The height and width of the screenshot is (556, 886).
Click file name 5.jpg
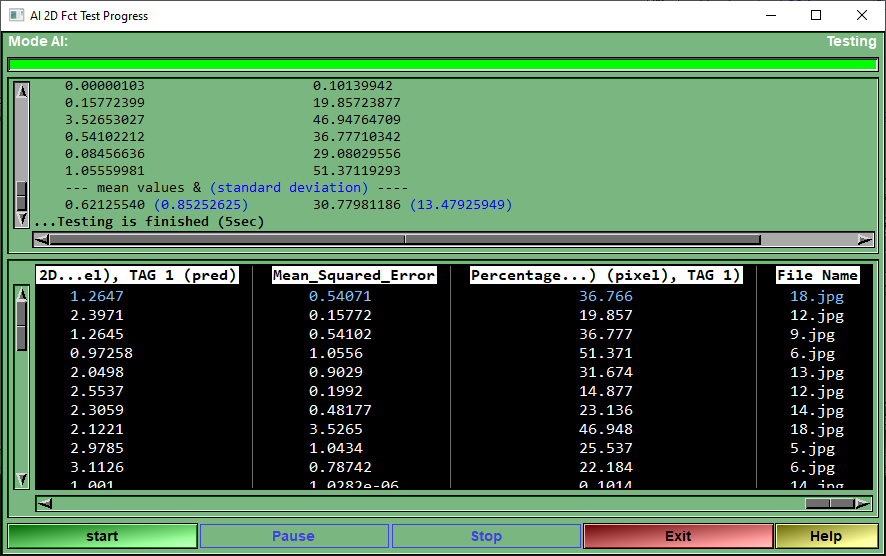click(x=812, y=449)
